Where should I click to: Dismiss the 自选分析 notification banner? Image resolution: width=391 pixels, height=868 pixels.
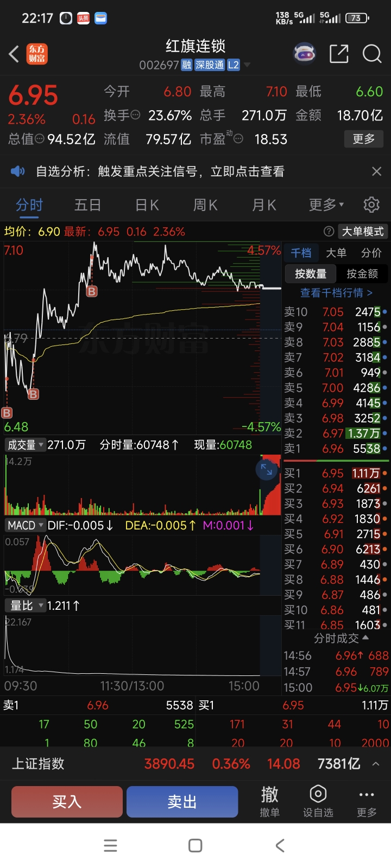click(376, 171)
